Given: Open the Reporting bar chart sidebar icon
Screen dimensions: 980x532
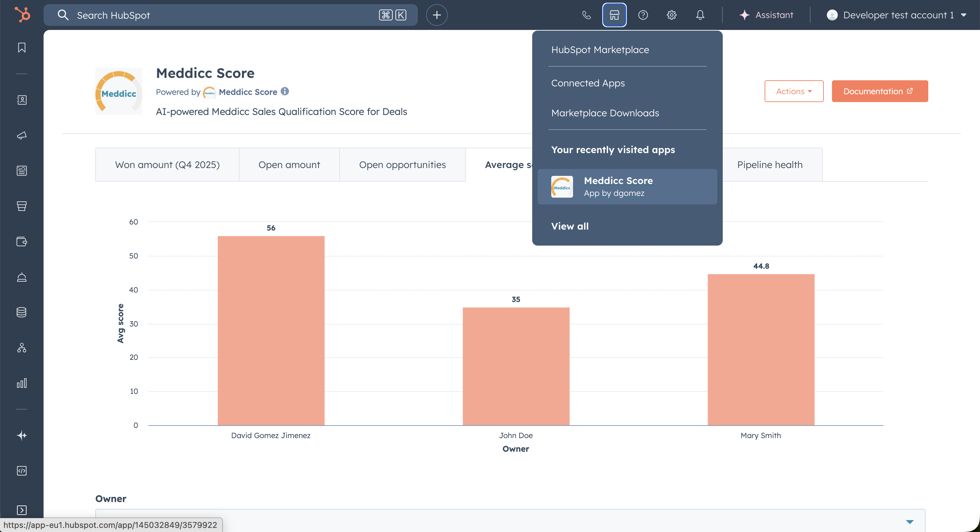Looking at the screenshot, I should [x=22, y=383].
